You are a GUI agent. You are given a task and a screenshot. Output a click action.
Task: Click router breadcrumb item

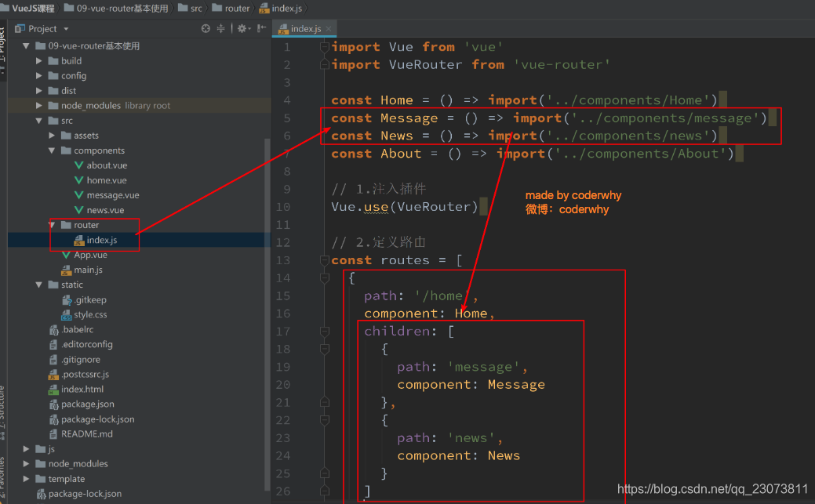point(237,9)
